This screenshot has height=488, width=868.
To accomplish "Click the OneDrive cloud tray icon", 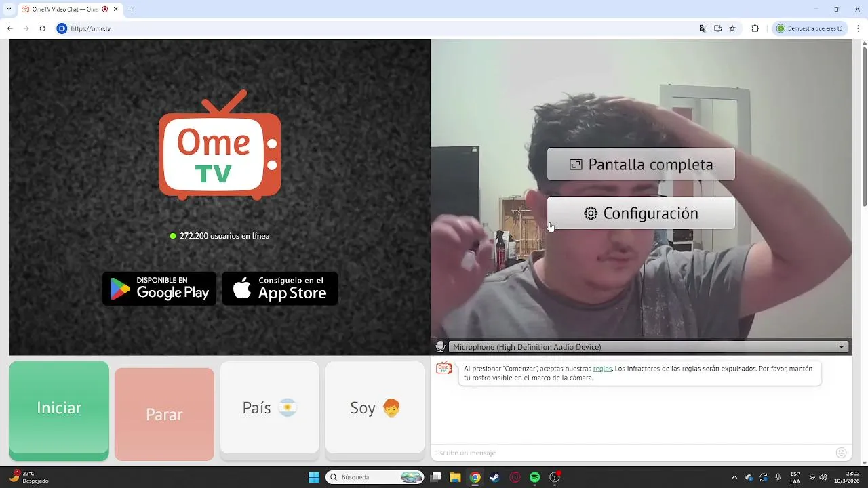I will click(749, 477).
